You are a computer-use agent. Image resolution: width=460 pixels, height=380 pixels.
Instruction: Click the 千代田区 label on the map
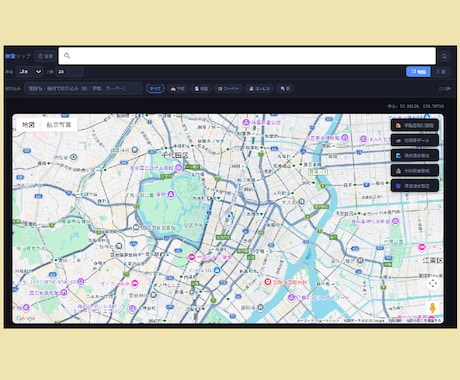(x=175, y=155)
